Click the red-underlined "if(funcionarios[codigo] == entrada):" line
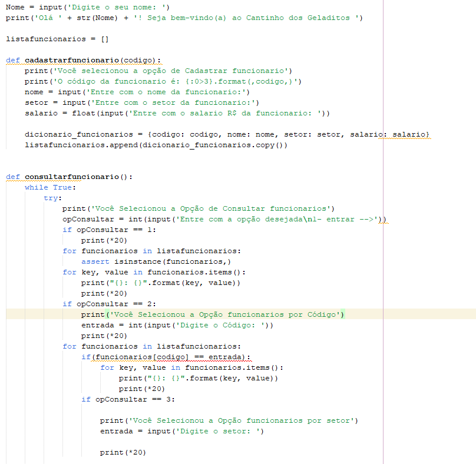 (166, 357)
